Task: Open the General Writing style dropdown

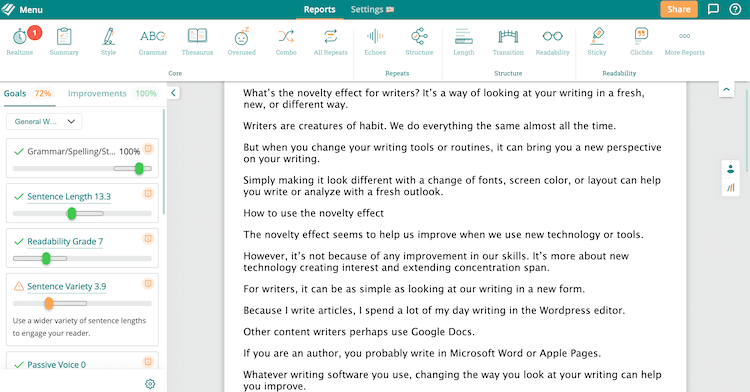Action: [44, 121]
